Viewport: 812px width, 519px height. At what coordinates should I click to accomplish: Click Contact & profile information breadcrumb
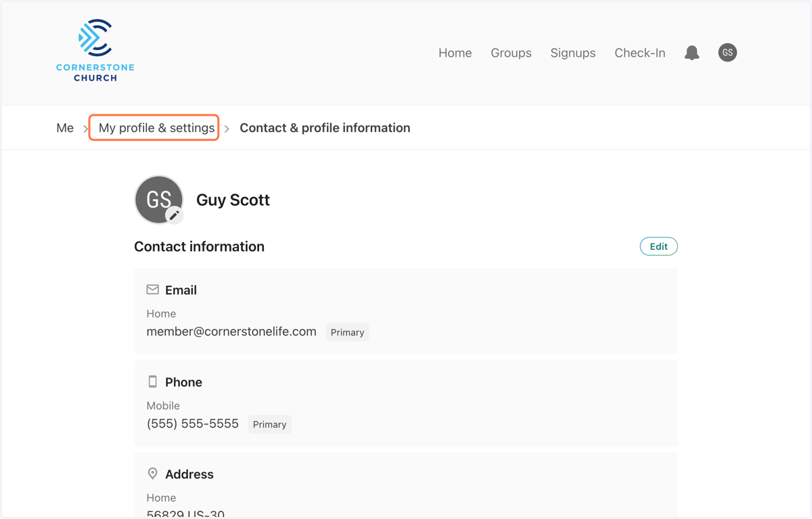[x=325, y=128]
